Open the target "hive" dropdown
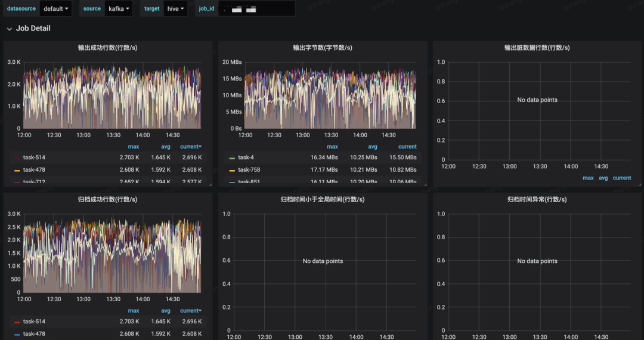Screen dimensions: 644x340 [175, 9]
